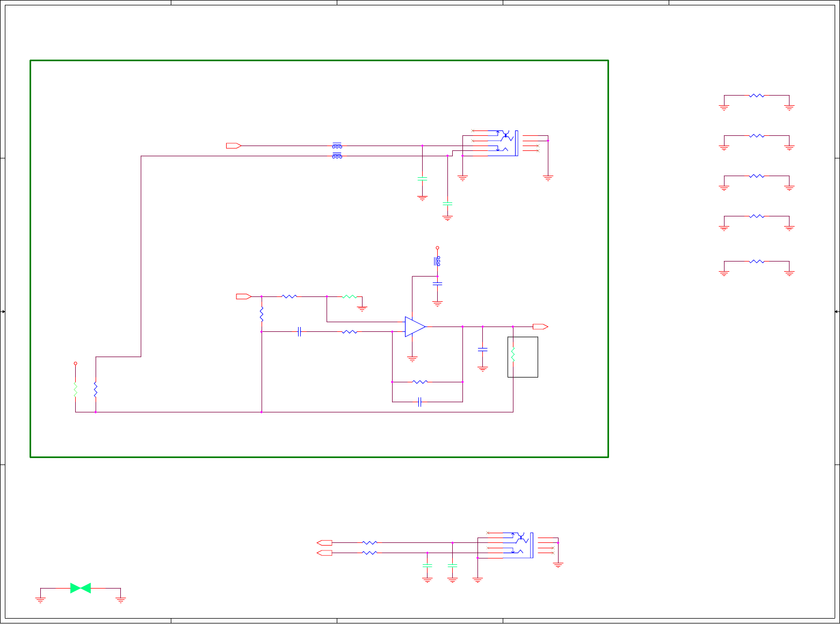The height and width of the screenshot is (624, 840).
Task: Select the resistor after the lower bottom port
Action: pyautogui.click(x=370, y=553)
